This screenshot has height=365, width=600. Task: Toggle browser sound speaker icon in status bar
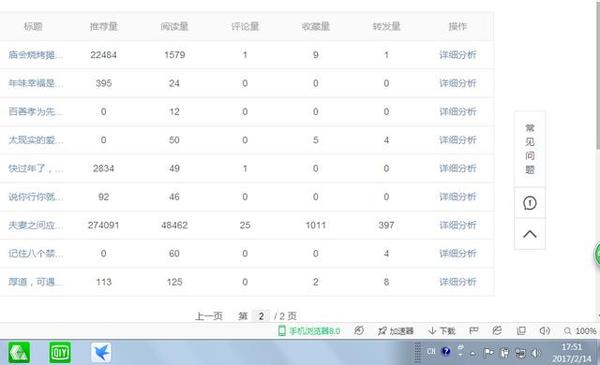click(x=545, y=331)
